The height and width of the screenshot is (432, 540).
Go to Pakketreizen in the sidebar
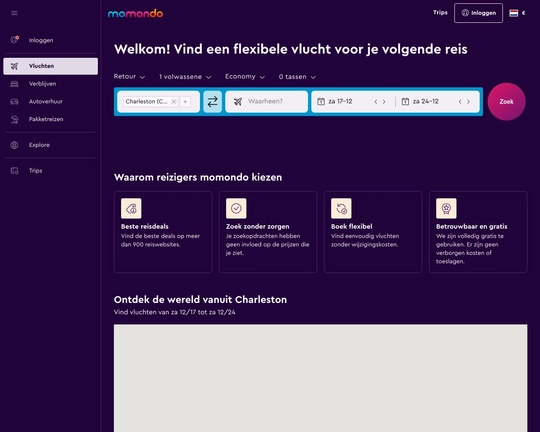point(51,119)
